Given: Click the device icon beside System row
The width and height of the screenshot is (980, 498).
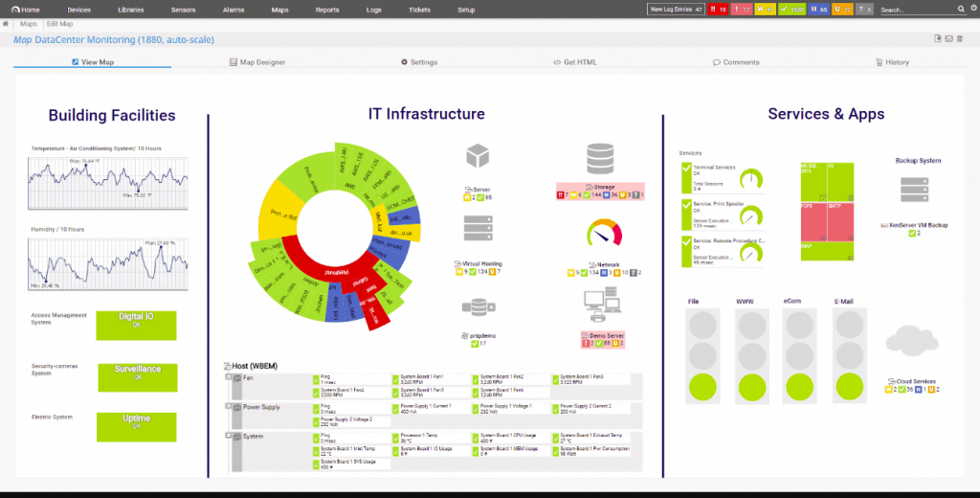Looking at the screenshot, I should click(237, 436).
